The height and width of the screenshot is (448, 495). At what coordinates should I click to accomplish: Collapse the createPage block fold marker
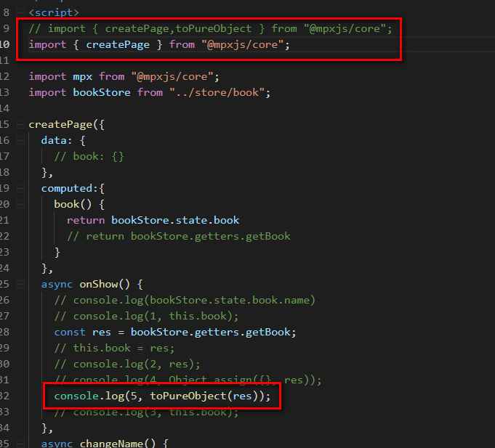pos(20,125)
